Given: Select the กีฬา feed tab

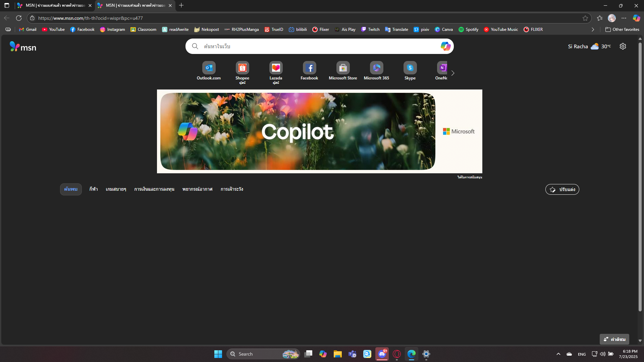Looking at the screenshot, I should [94, 189].
